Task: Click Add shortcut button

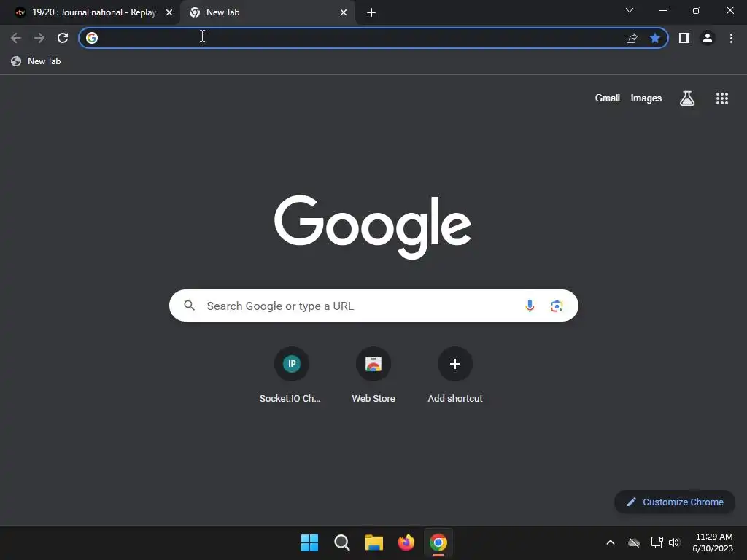Action: [455, 376]
